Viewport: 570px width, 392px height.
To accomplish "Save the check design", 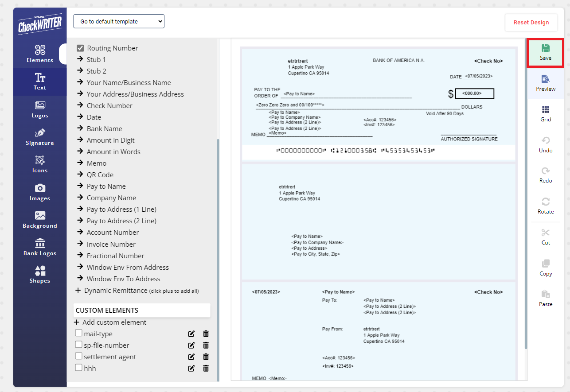I will [546, 53].
